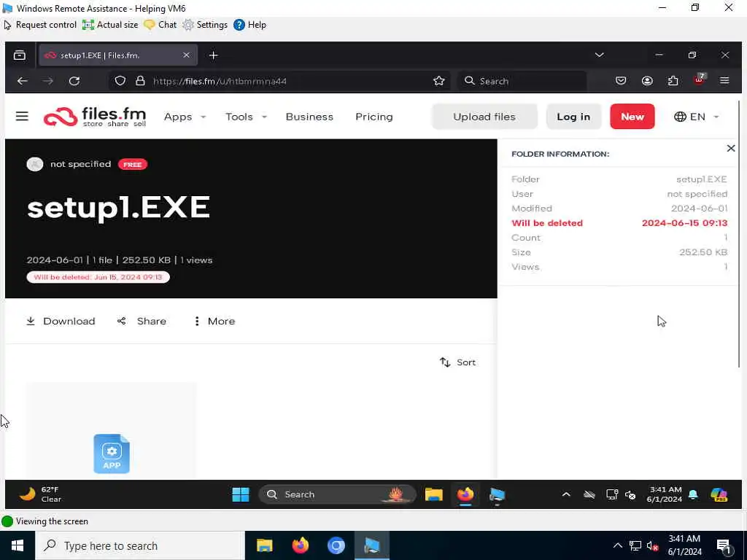This screenshot has height=560, width=747.
Task: Click the Firefox Search box
Action: click(x=522, y=81)
